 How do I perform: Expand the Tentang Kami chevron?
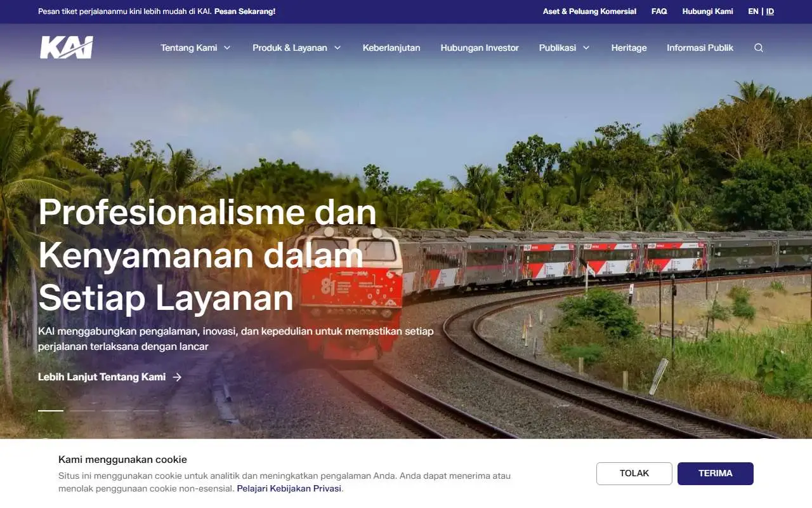tap(227, 48)
